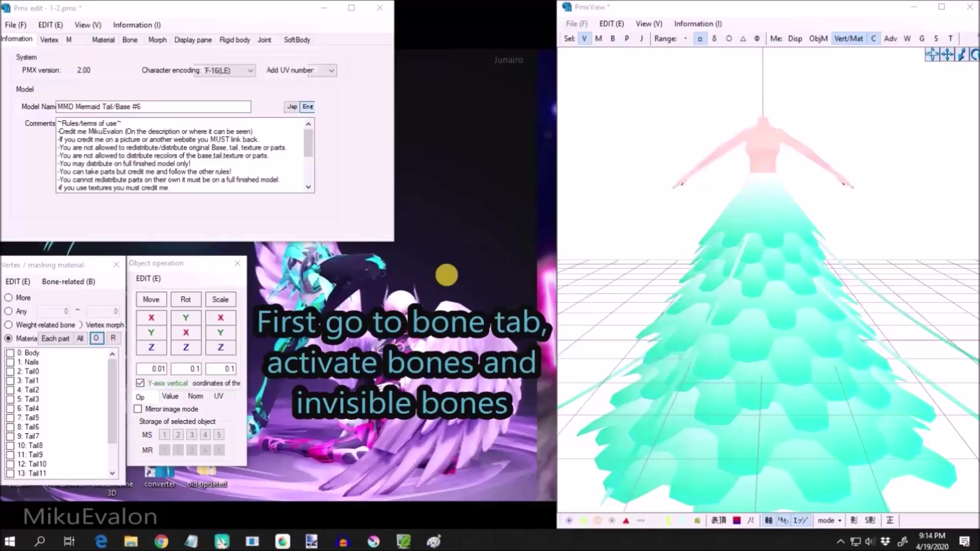Expand the Add UV number dropdown

coord(331,70)
